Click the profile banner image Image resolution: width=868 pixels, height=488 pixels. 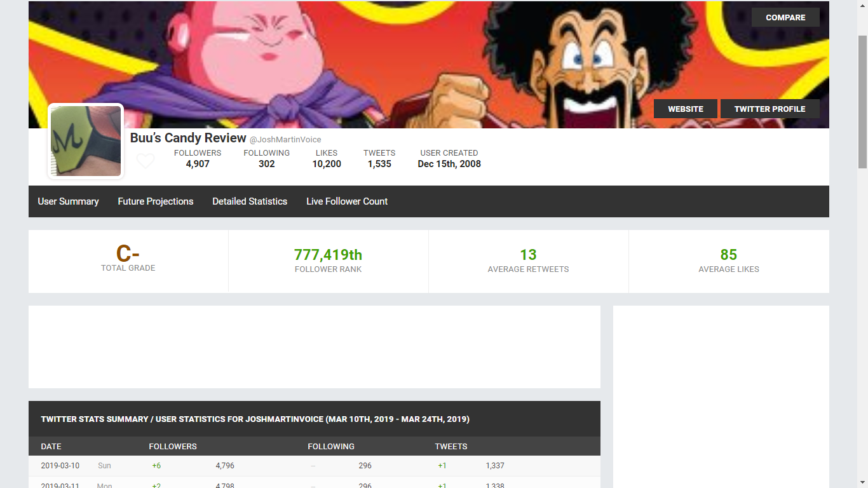(x=429, y=65)
